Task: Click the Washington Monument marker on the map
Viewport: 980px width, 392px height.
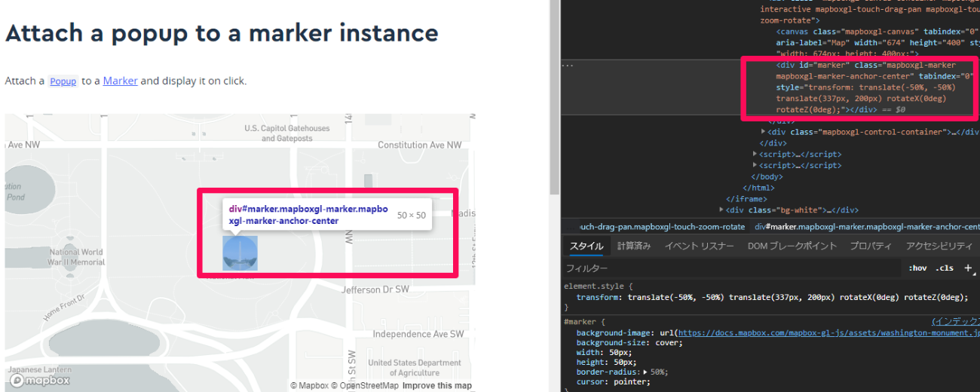Action: coord(240,253)
